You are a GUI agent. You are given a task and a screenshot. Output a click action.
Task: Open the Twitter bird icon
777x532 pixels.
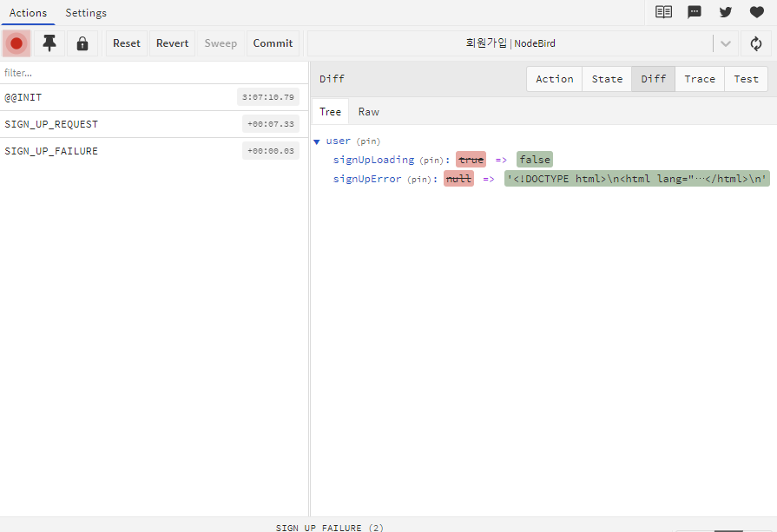point(726,12)
